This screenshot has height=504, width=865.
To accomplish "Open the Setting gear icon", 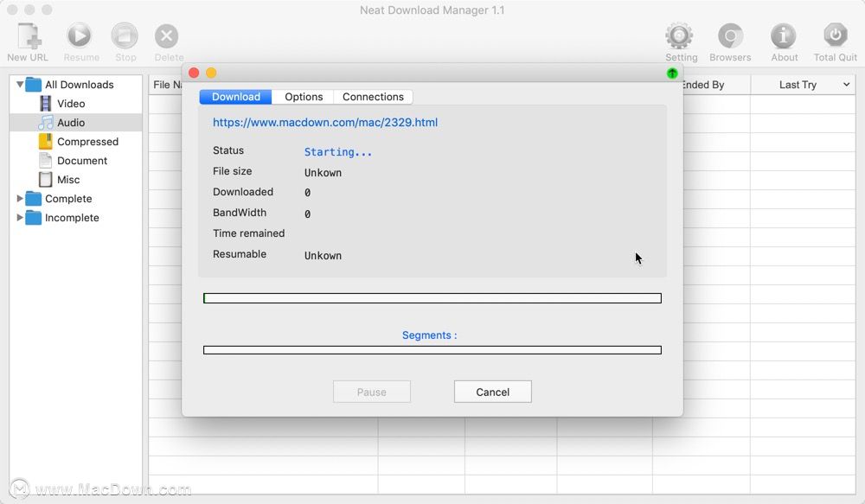I will (679, 35).
